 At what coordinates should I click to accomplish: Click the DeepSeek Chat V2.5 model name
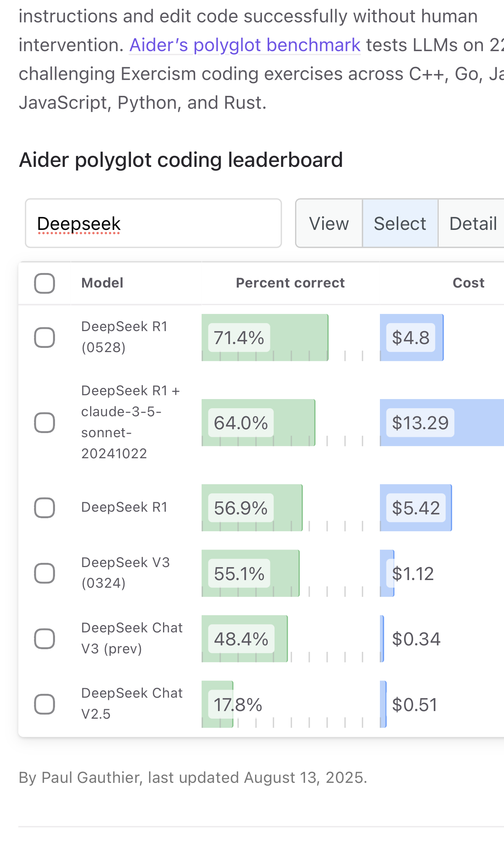[132, 703]
